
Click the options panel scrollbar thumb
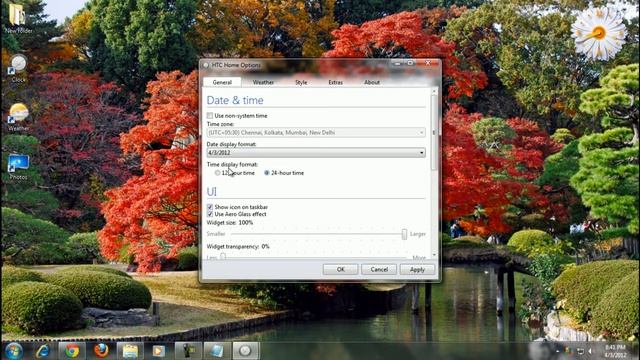(x=434, y=133)
